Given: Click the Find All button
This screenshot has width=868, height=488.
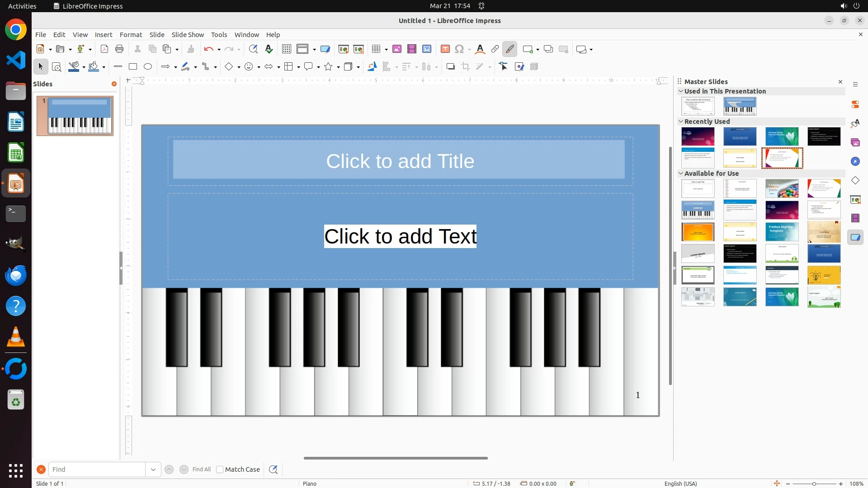Looking at the screenshot, I should [202, 469].
